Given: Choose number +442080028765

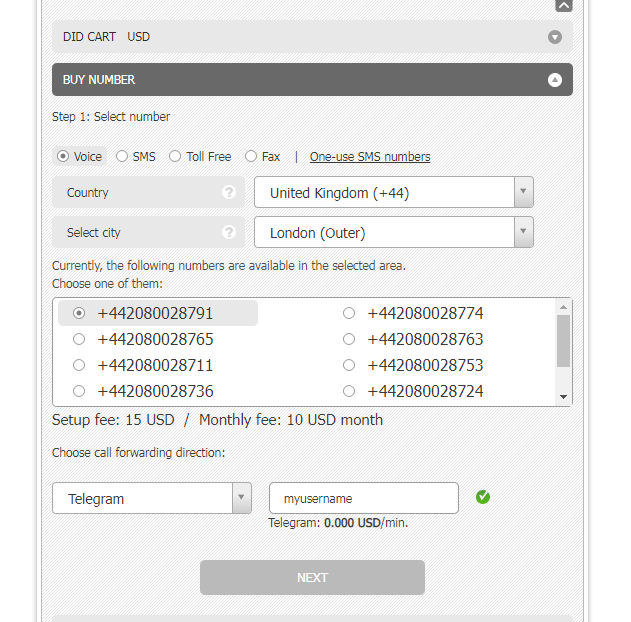Looking at the screenshot, I should tap(80, 340).
